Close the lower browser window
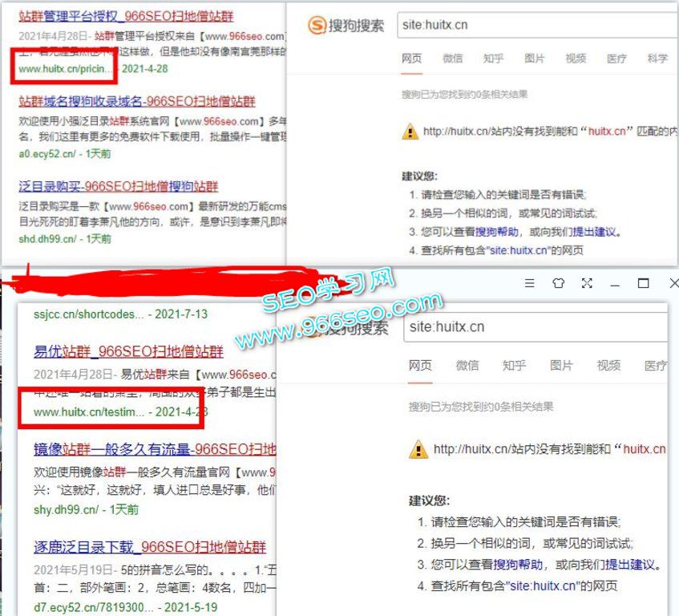Screen dimensions: 679x616 (x=674, y=283)
